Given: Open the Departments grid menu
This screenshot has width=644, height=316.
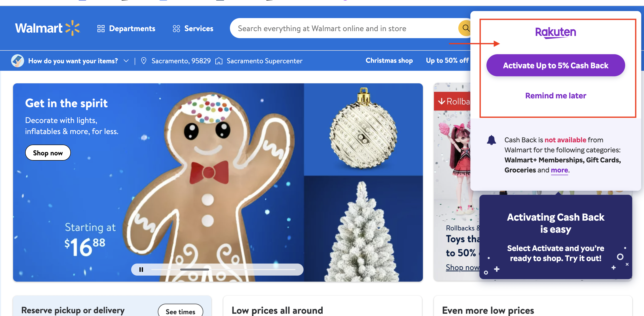Looking at the screenshot, I should click(x=126, y=29).
